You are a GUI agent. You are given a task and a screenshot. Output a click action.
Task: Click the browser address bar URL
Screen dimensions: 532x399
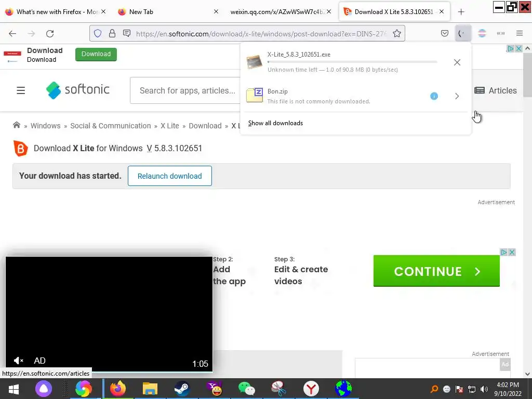tap(261, 34)
